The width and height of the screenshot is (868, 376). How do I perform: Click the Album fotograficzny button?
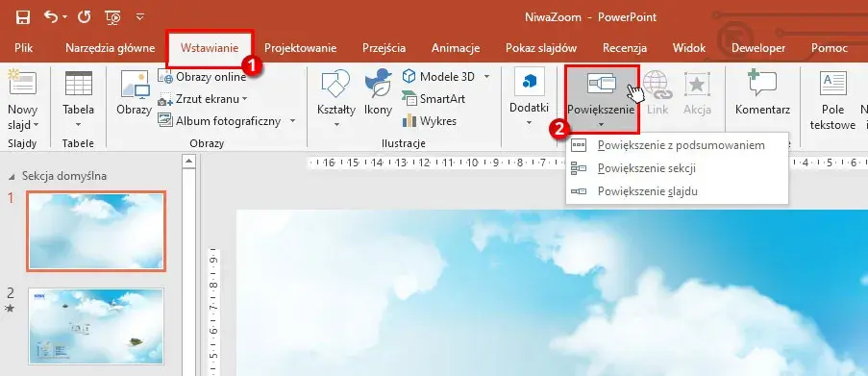pos(220,121)
